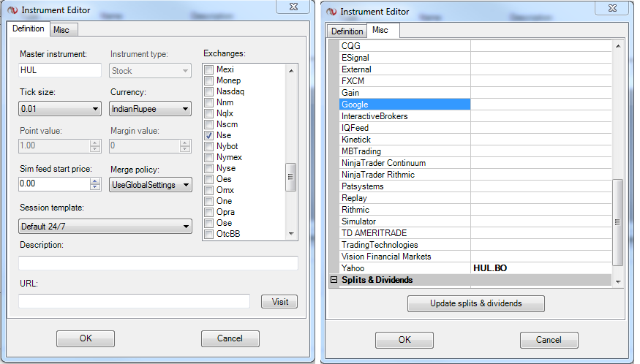640x364 pixels.
Task: Check the OtcBB exchange checkbox
Action: [x=209, y=234]
